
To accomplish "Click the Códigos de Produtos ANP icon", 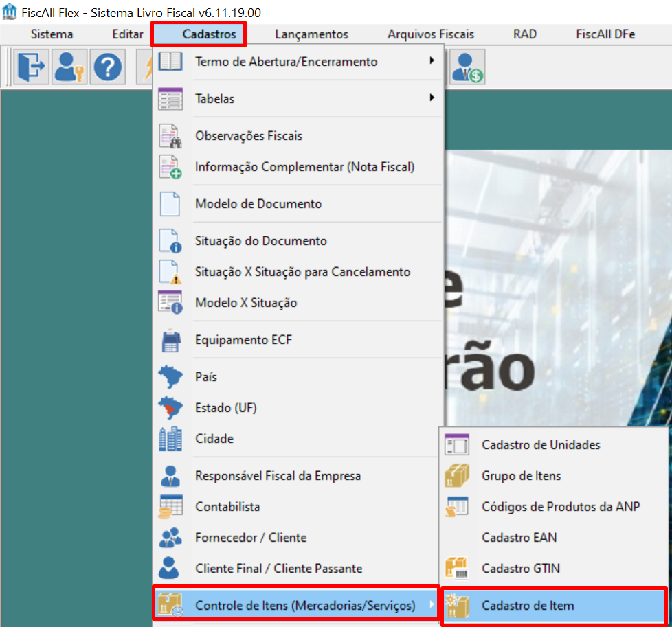I will 457,507.
